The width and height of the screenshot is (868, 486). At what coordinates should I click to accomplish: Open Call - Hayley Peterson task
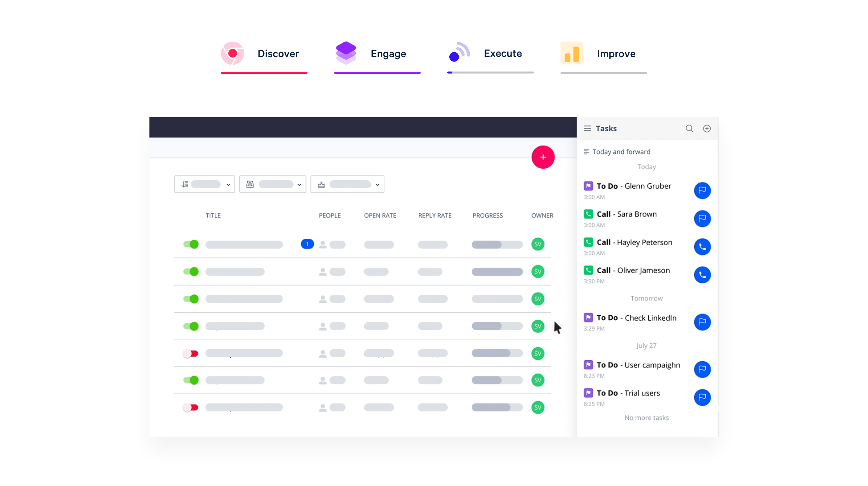click(634, 242)
